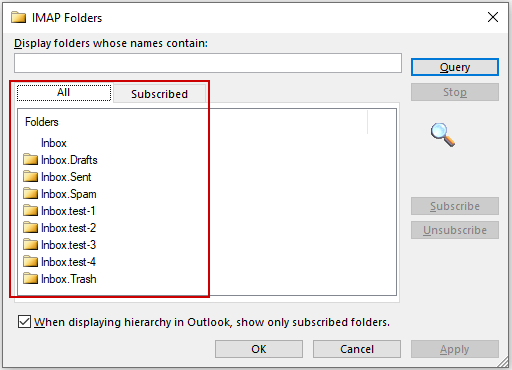Focus the folder name search field

[x=208, y=63]
